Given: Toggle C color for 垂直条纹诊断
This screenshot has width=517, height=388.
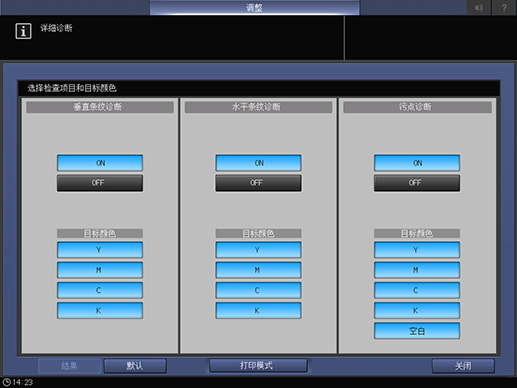Looking at the screenshot, I should pos(100,290).
